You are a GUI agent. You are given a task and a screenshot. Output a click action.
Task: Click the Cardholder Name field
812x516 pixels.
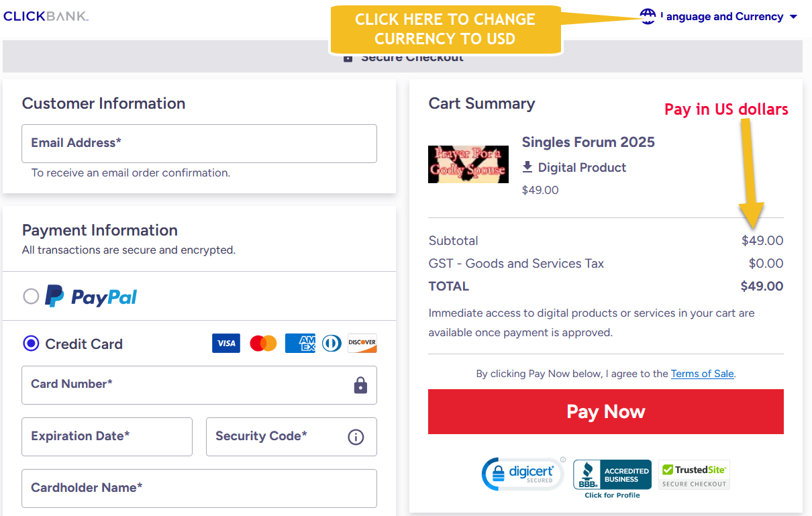pyautogui.click(x=199, y=488)
